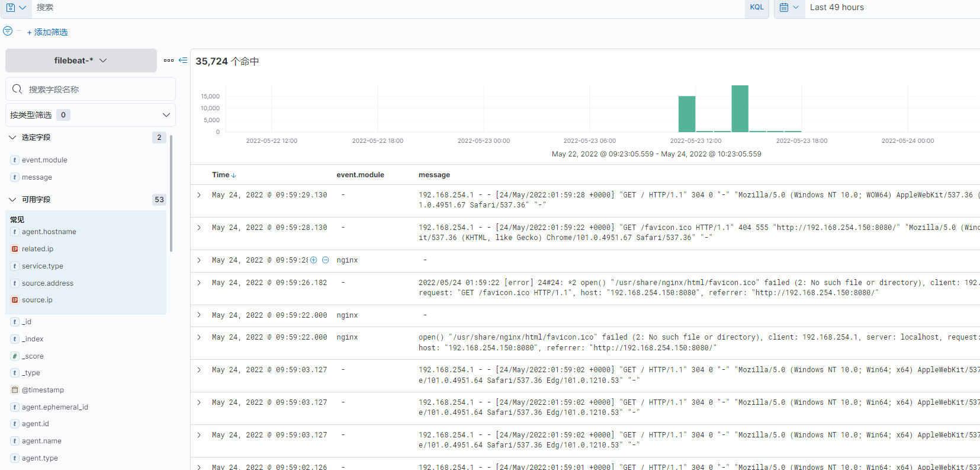Open the 按类型筛选 filter dropdown

[91, 115]
